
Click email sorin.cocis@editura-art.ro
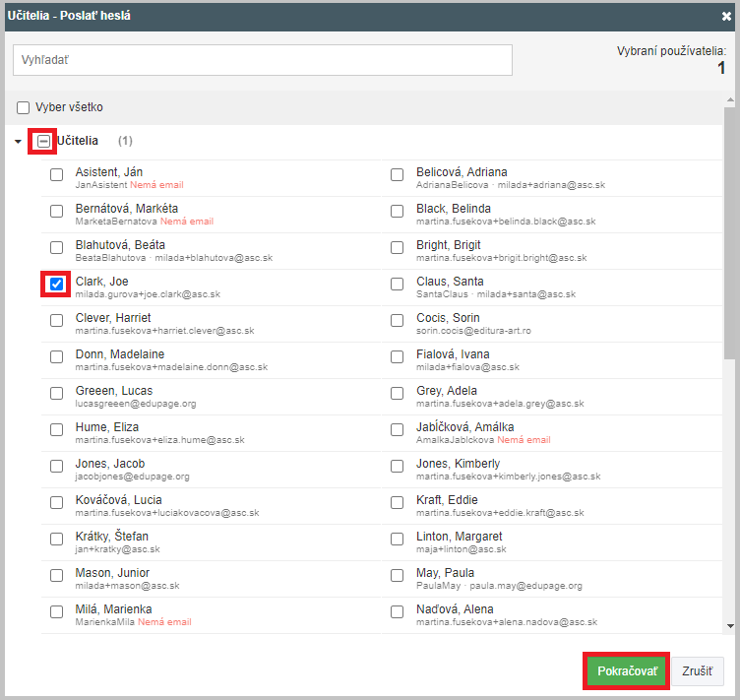(x=473, y=331)
